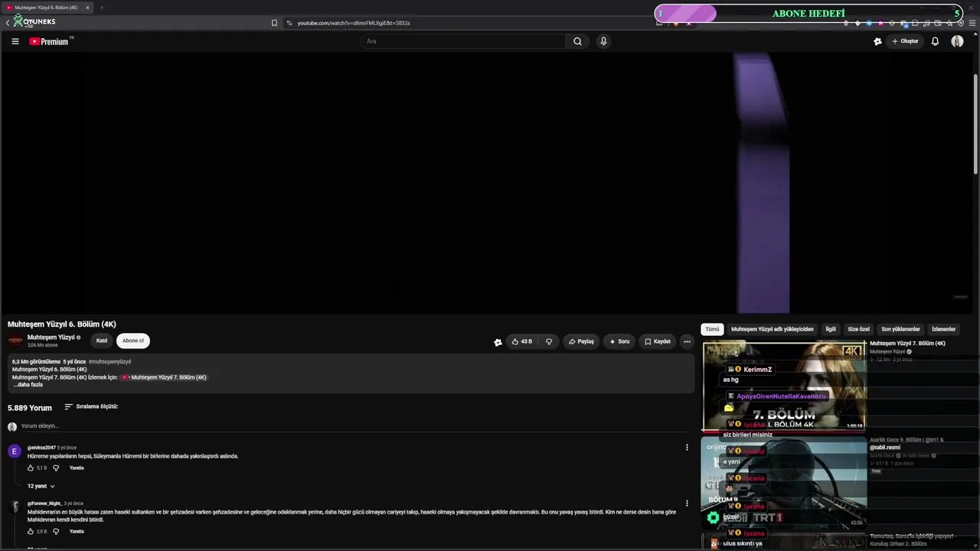The width and height of the screenshot is (980, 551).
Task: Open the @Forever_Night_ username link
Action: click(44, 504)
